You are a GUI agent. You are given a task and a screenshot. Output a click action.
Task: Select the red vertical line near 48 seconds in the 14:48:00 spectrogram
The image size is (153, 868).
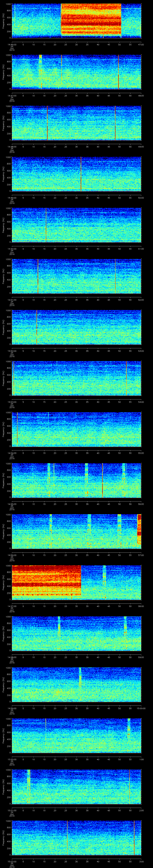point(115,123)
